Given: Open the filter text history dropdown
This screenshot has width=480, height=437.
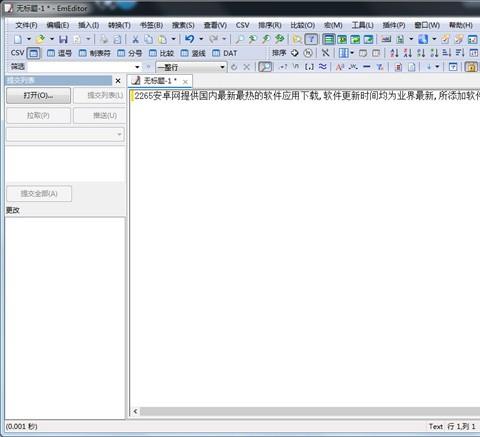Looking at the screenshot, I should (137, 67).
